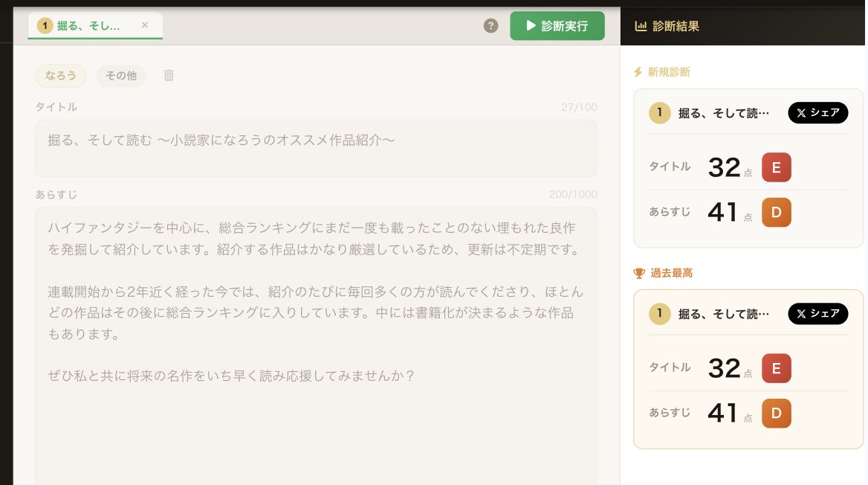This screenshot has height=485, width=868.
Task: Click 掘る、そして読… title in 過去最高 card
Action: click(x=724, y=314)
